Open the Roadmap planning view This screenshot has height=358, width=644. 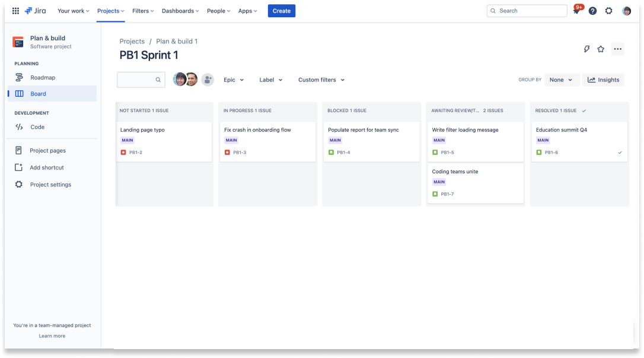(43, 77)
